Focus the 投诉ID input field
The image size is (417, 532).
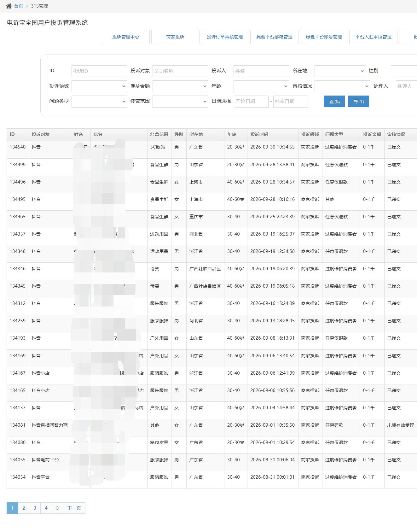click(99, 71)
